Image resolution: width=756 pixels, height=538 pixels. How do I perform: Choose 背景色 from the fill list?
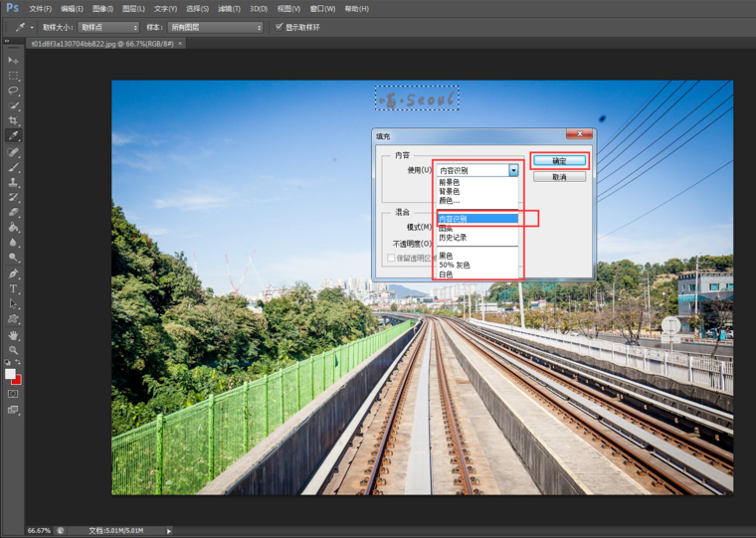pos(477,191)
